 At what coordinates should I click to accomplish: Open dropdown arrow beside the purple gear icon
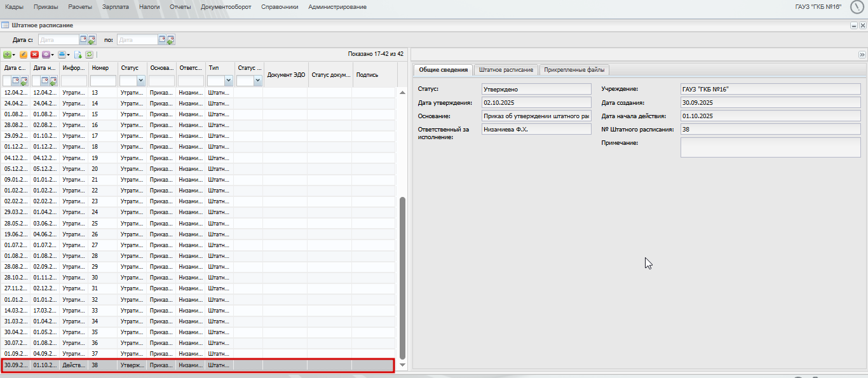[53, 55]
